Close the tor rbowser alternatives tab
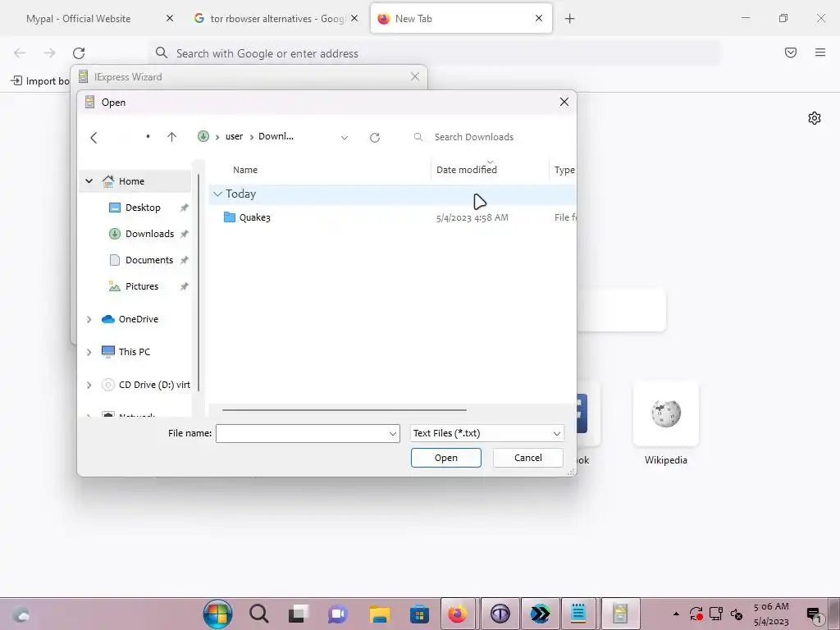The height and width of the screenshot is (630, 840). (354, 18)
